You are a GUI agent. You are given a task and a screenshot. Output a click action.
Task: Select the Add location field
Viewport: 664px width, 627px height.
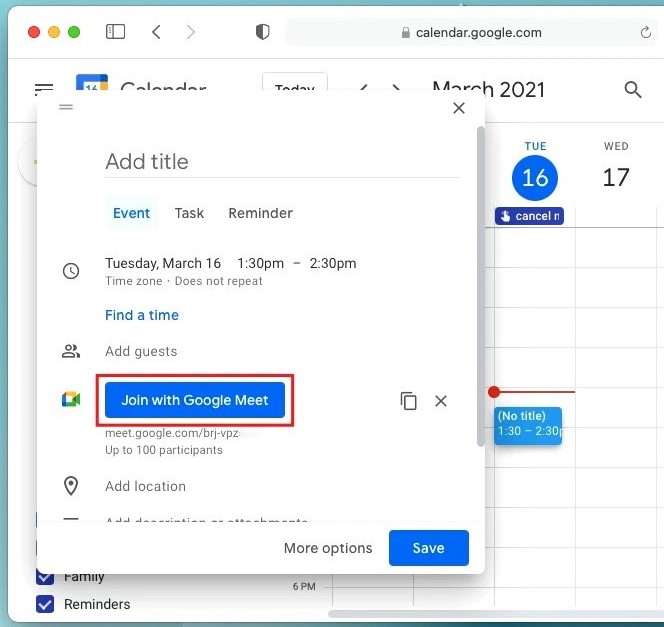point(145,486)
